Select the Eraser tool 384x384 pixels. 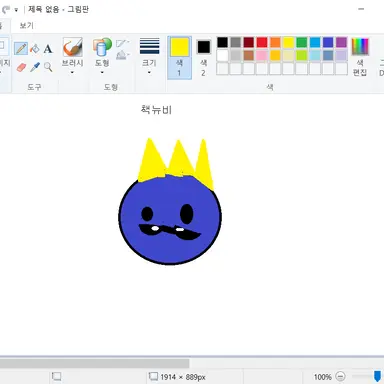[x=21, y=67]
